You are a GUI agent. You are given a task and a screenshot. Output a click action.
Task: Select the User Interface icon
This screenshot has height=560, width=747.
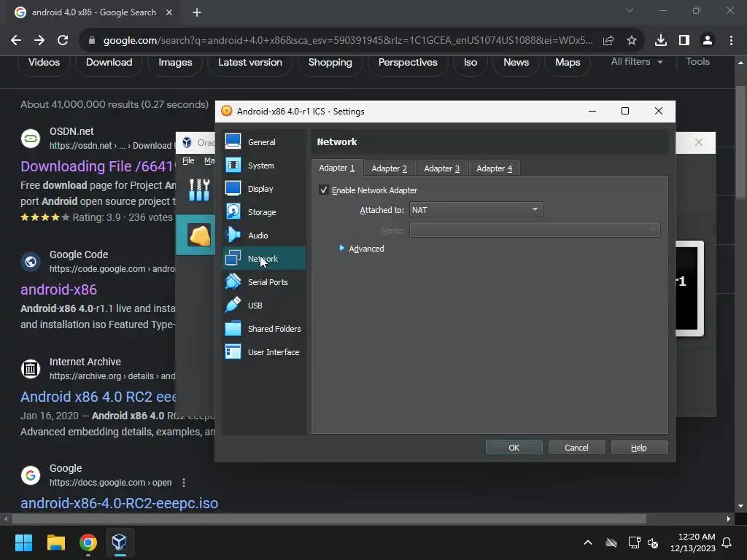[233, 351]
